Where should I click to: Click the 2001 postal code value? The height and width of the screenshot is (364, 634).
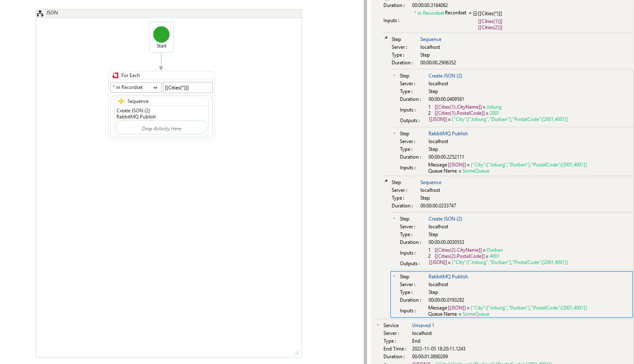click(x=495, y=113)
